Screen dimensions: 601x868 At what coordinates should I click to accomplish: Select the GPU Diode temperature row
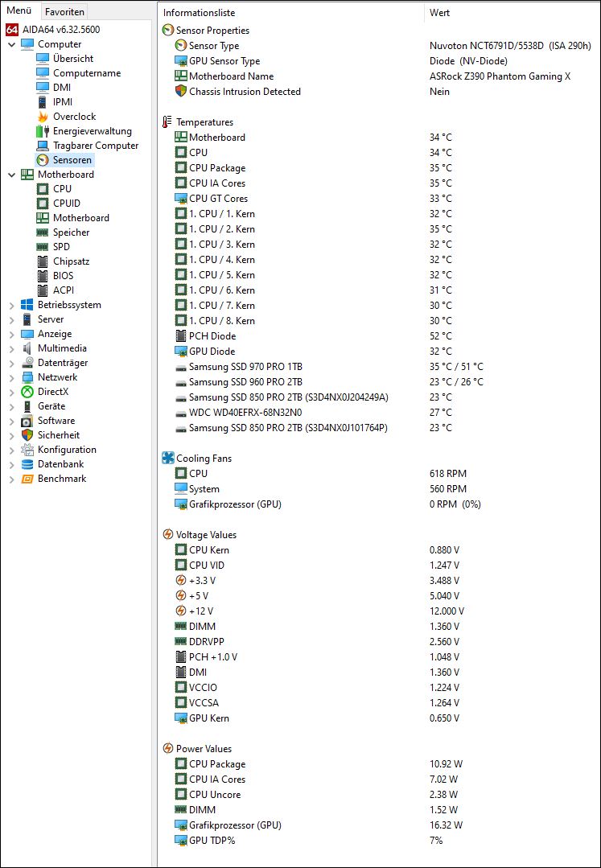[378, 351]
